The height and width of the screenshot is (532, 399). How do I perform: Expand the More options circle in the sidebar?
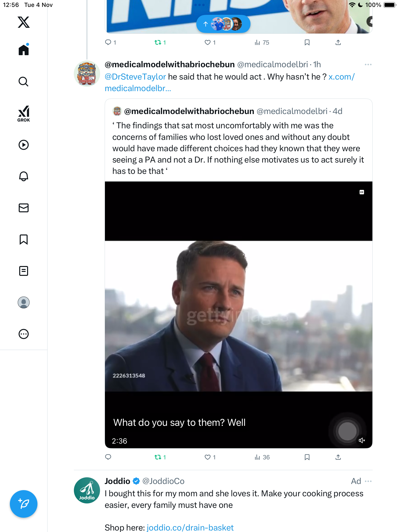[24, 334]
